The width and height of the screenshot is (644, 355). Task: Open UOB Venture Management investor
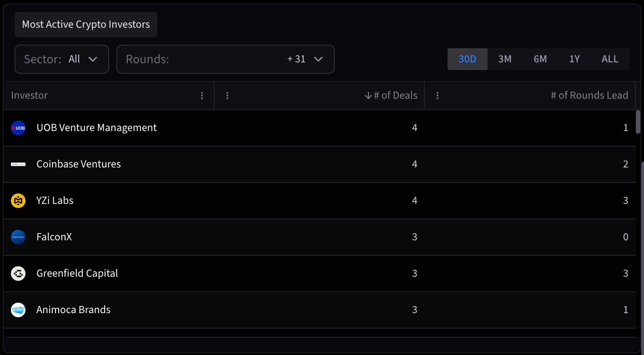pos(96,128)
